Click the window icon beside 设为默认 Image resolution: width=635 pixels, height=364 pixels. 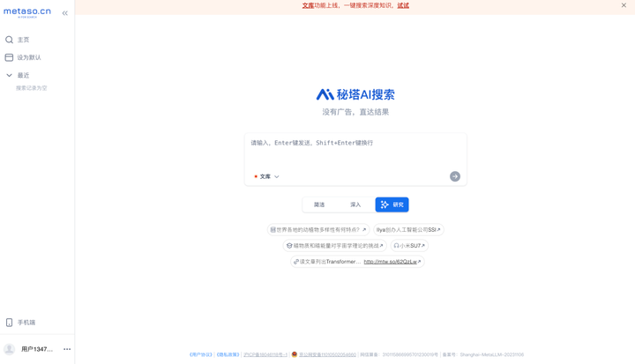click(x=9, y=57)
